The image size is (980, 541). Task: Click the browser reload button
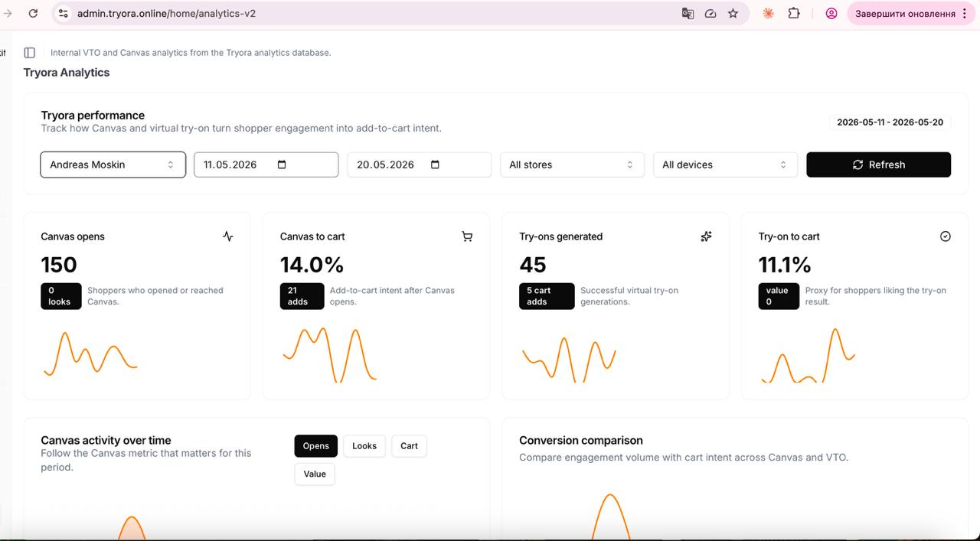point(33,14)
